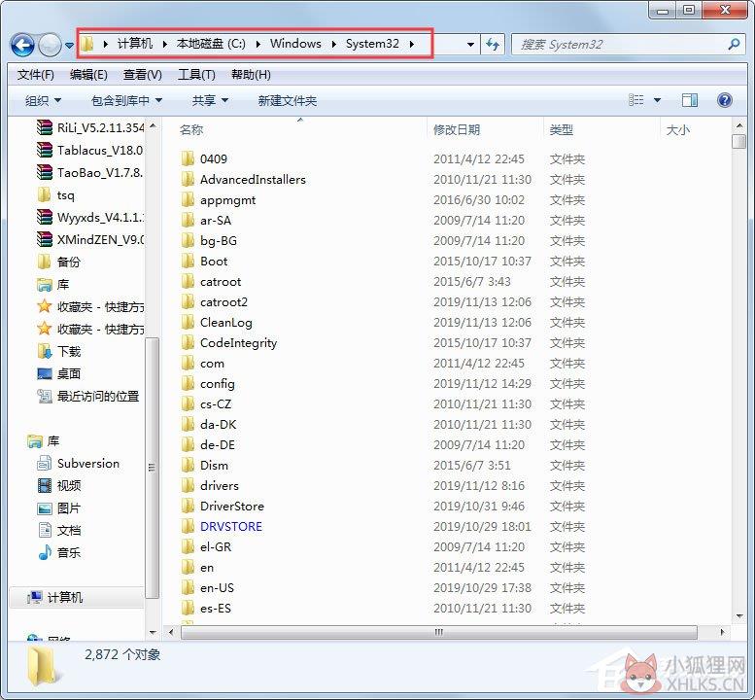Sort by the 修改日期 column header
The height and width of the screenshot is (700, 755).
(x=457, y=129)
